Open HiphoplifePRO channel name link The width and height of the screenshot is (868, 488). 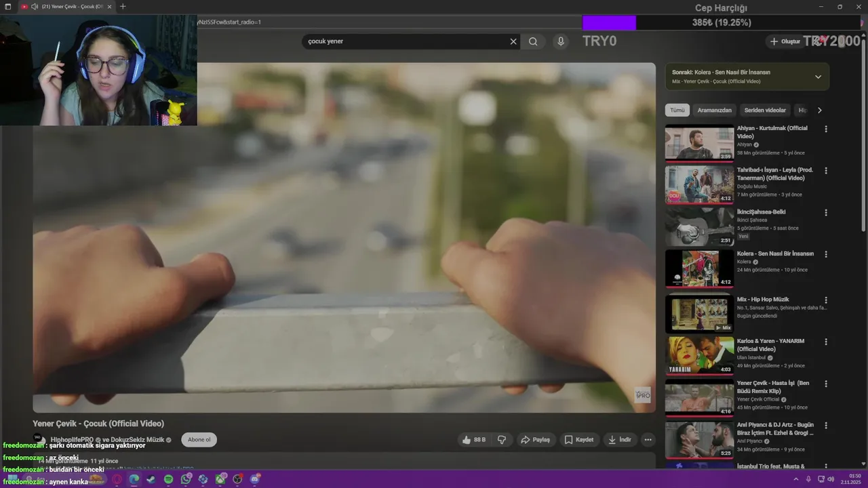coord(72,440)
